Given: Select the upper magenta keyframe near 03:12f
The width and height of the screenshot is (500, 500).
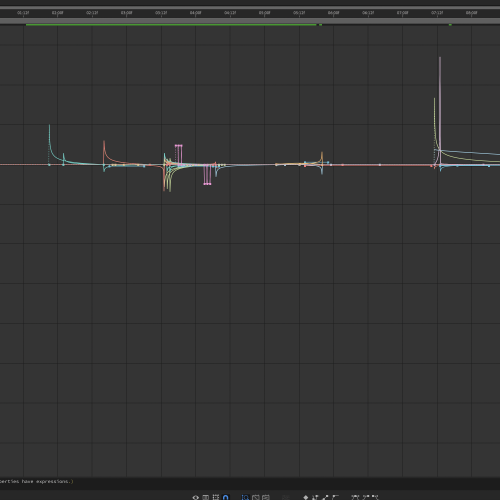Looking at the screenshot, I should coord(179,146).
